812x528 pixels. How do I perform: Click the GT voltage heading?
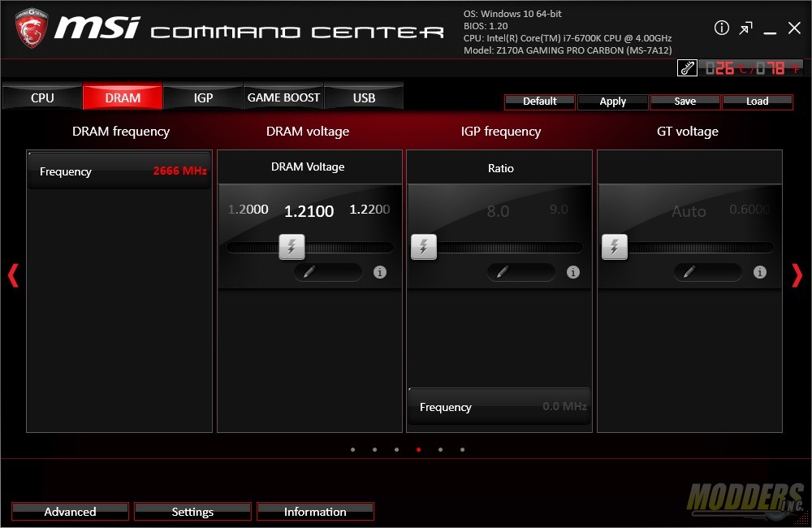click(x=687, y=132)
